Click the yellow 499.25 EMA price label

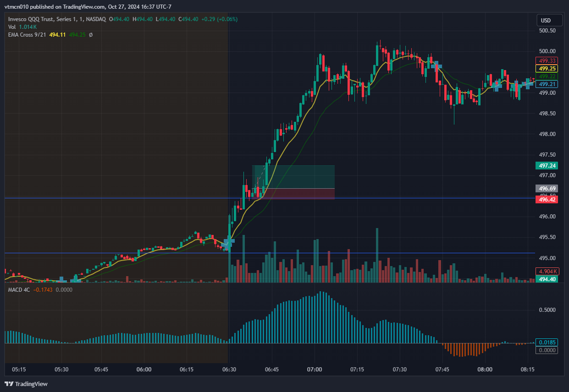click(x=547, y=68)
